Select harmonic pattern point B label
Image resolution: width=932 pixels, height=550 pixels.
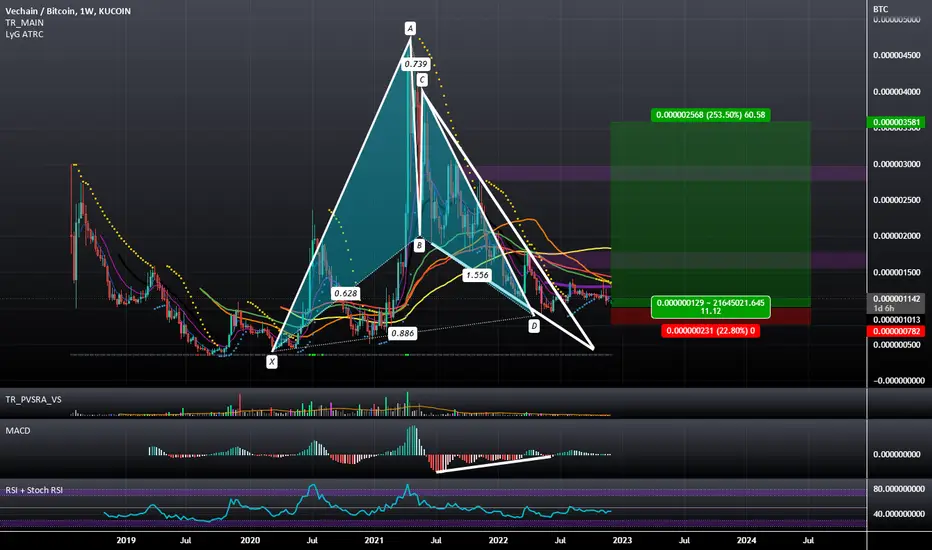(419, 245)
